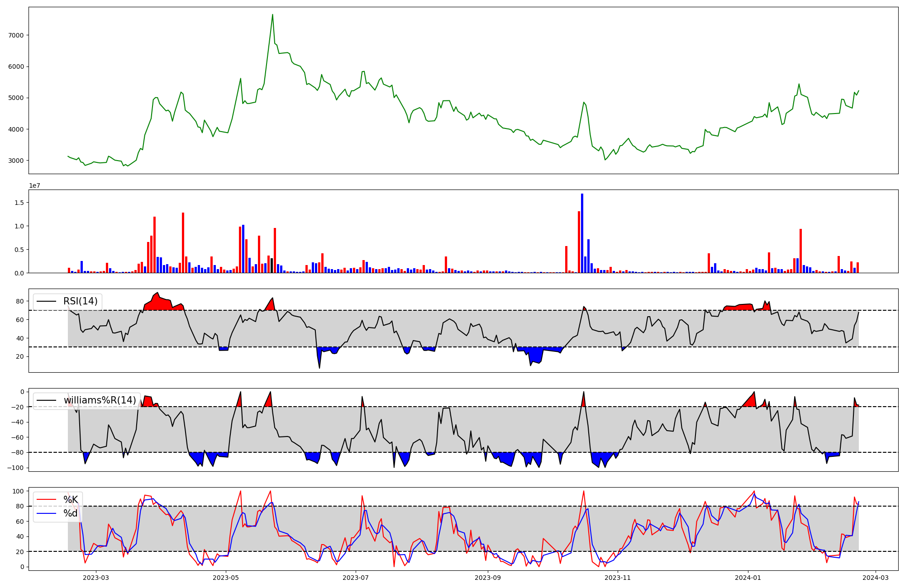This screenshot has width=905, height=588.
Task: Click the tallest blue volume bar
Action: (x=582, y=233)
